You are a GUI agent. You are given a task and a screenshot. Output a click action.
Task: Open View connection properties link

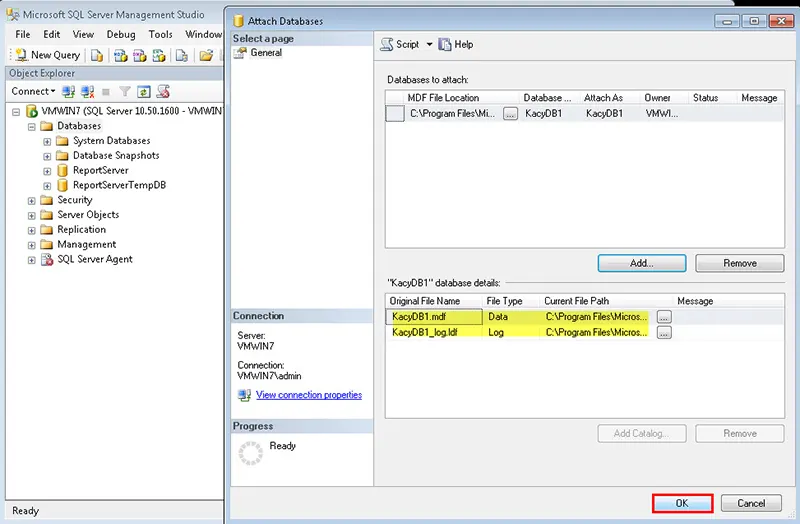click(309, 395)
